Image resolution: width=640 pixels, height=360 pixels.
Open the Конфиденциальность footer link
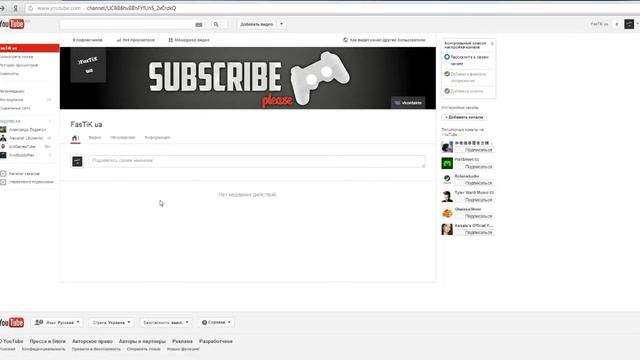pyautogui.click(x=43, y=349)
